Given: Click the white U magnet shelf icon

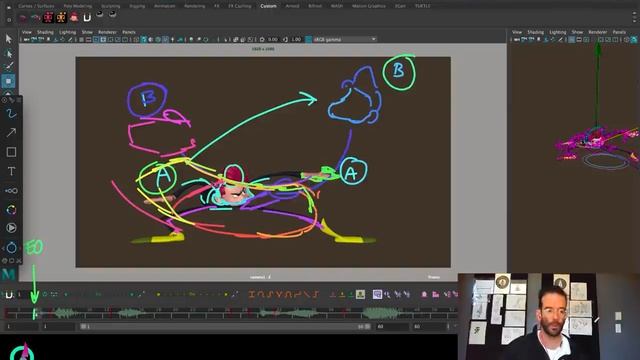Looking at the screenshot, I should point(87,18).
